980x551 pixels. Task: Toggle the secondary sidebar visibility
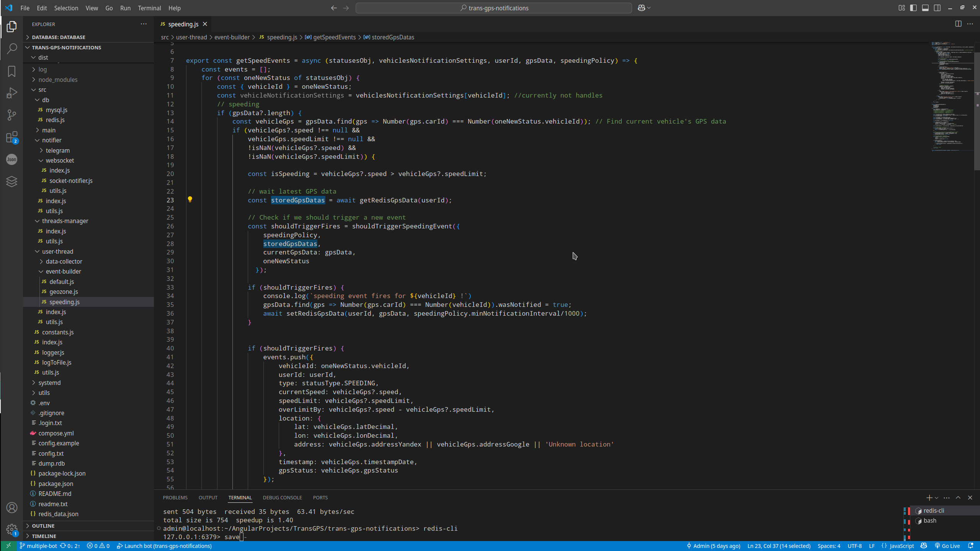tap(937, 8)
